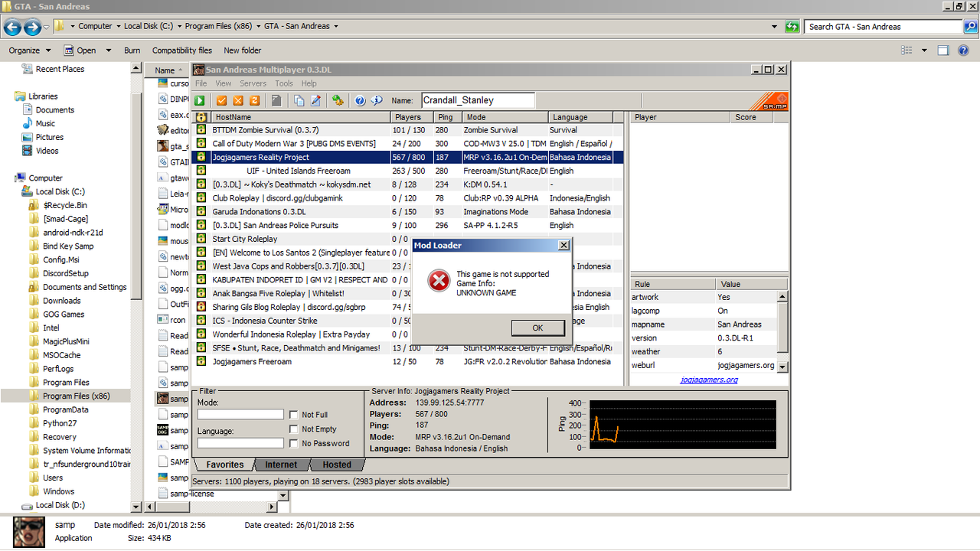Switch to the Hosted tab
The width and height of the screenshot is (980, 551).
click(x=337, y=465)
